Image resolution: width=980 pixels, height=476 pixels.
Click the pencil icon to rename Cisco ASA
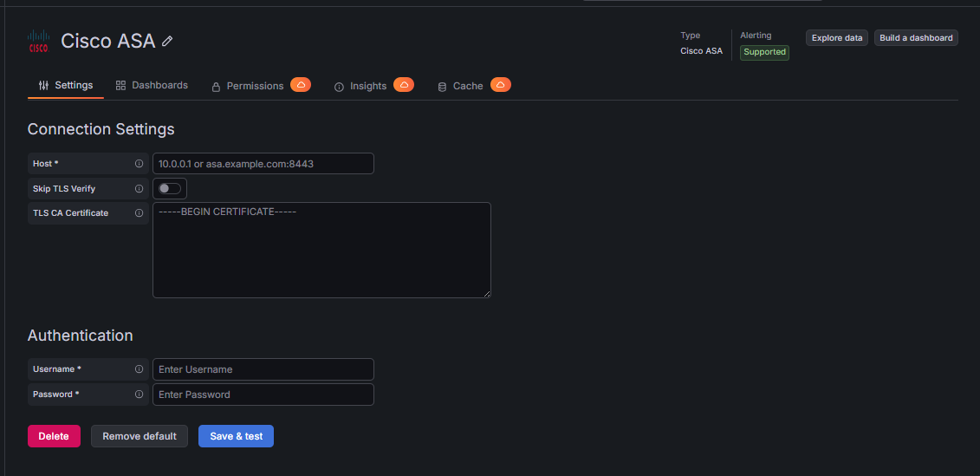point(167,42)
